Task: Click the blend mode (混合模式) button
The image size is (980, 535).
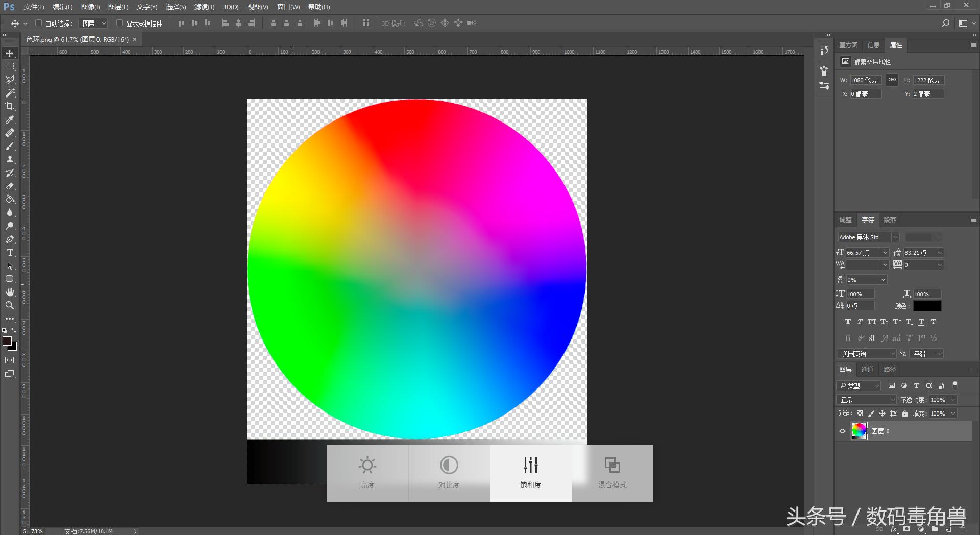Action: 612,473
